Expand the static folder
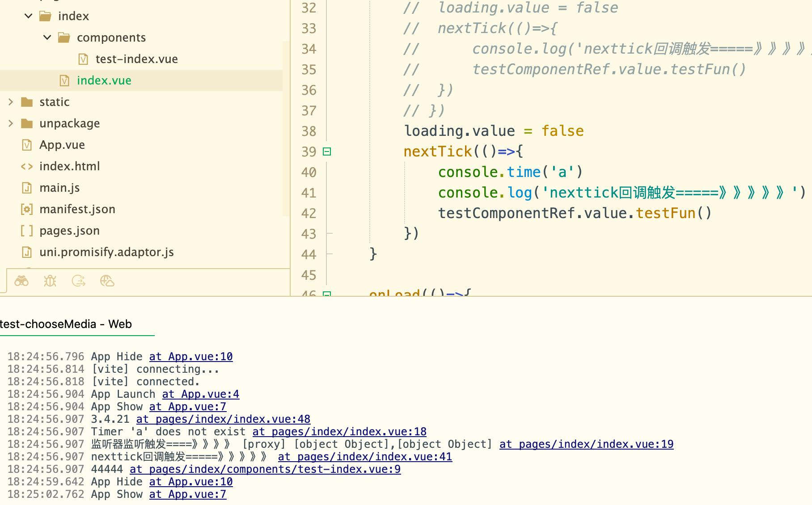812x505 pixels. click(x=11, y=102)
